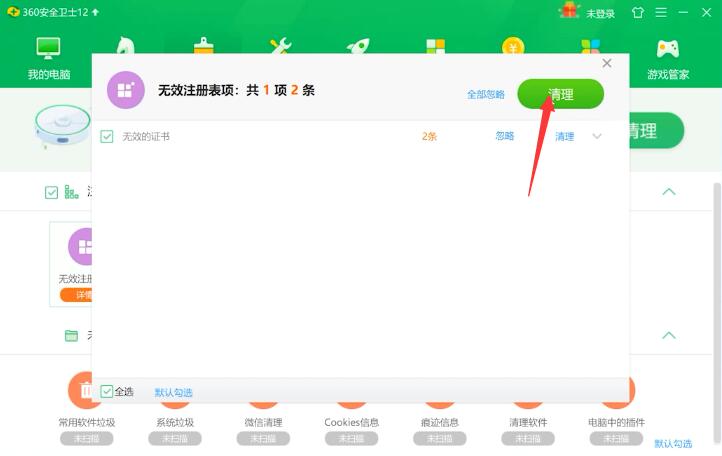This screenshot has width=722, height=456.
Task: Click the green 清理 button in the dialog
Action: pos(560,94)
